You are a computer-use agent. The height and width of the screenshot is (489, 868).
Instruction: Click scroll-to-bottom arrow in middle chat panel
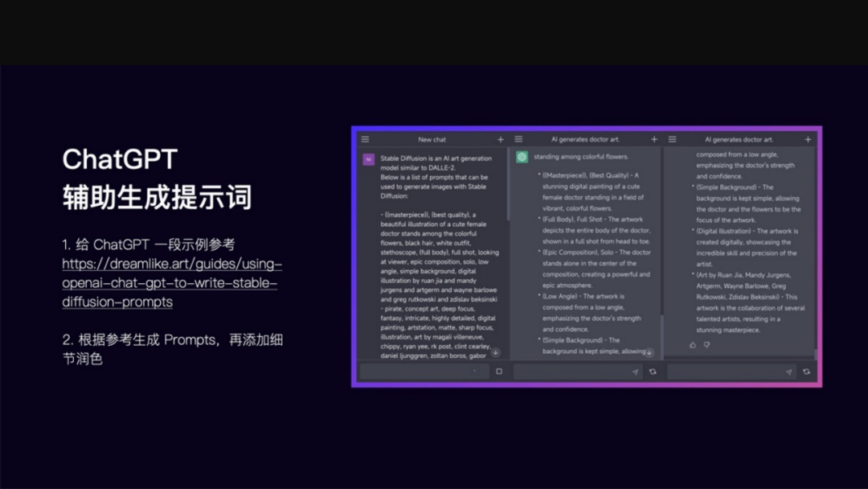click(649, 352)
